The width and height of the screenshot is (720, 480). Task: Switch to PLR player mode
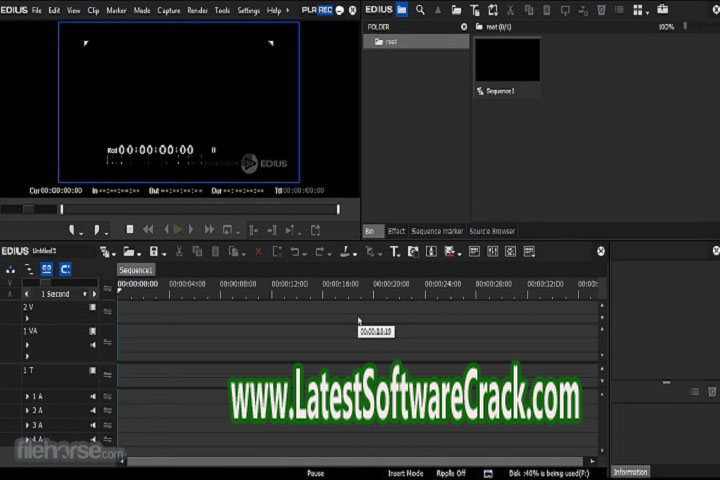[309, 10]
